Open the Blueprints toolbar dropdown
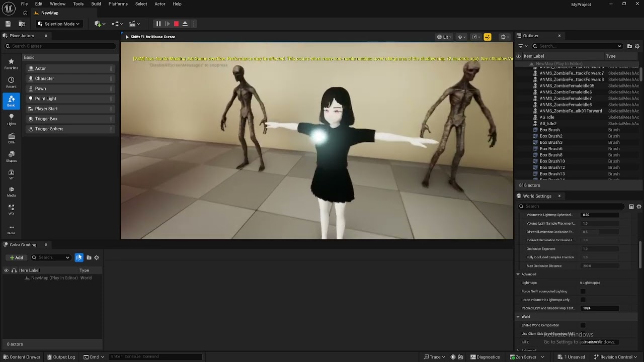Image resolution: width=644 pixels, height=362 pixels. [x=117, y=24]
